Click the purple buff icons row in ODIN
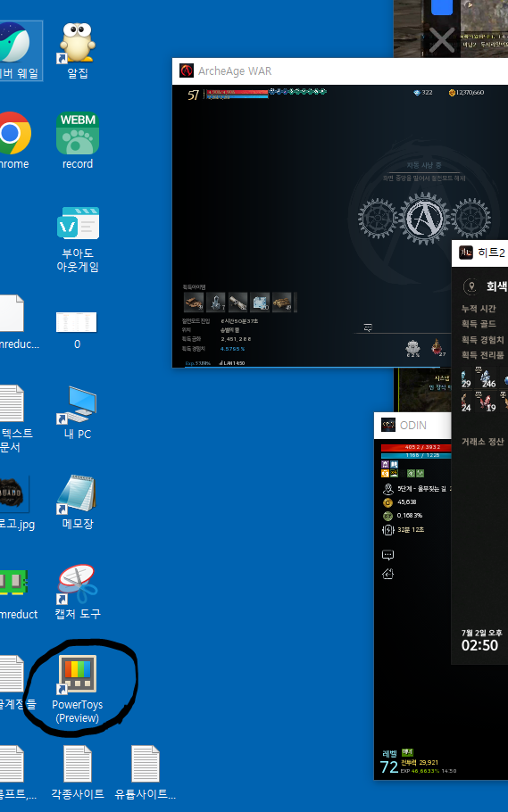Screen dimensions: 508x812 [389, 465]
